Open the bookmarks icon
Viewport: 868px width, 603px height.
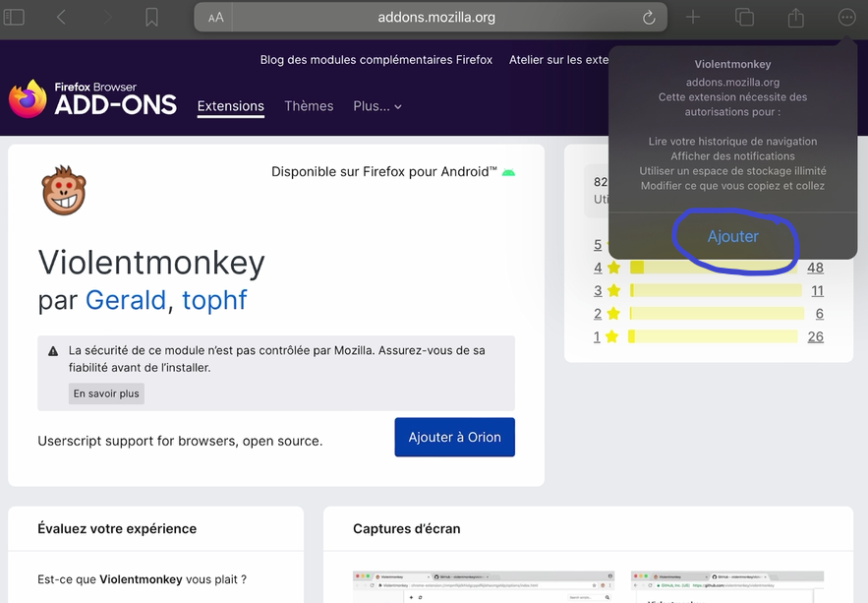(151, 17)
